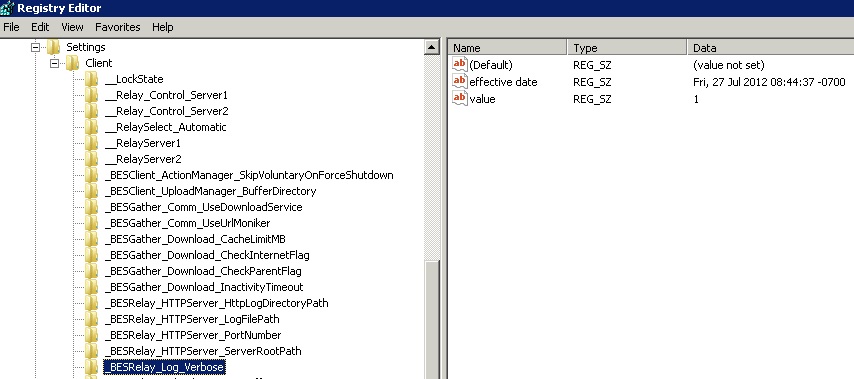The width and height of the screenshot is (854, 379).
Task: Select _BESGather_Comm_UseUrlMoniker key
Action: 187,223
